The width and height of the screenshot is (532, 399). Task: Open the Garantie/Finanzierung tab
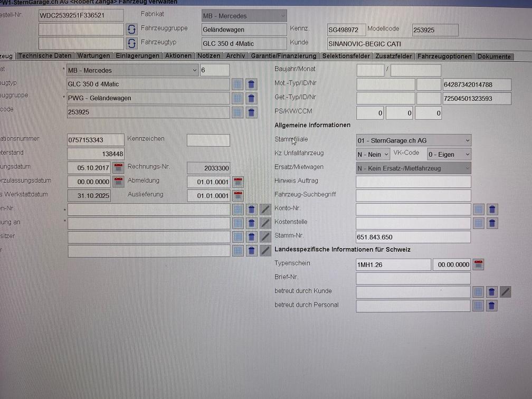283,56
